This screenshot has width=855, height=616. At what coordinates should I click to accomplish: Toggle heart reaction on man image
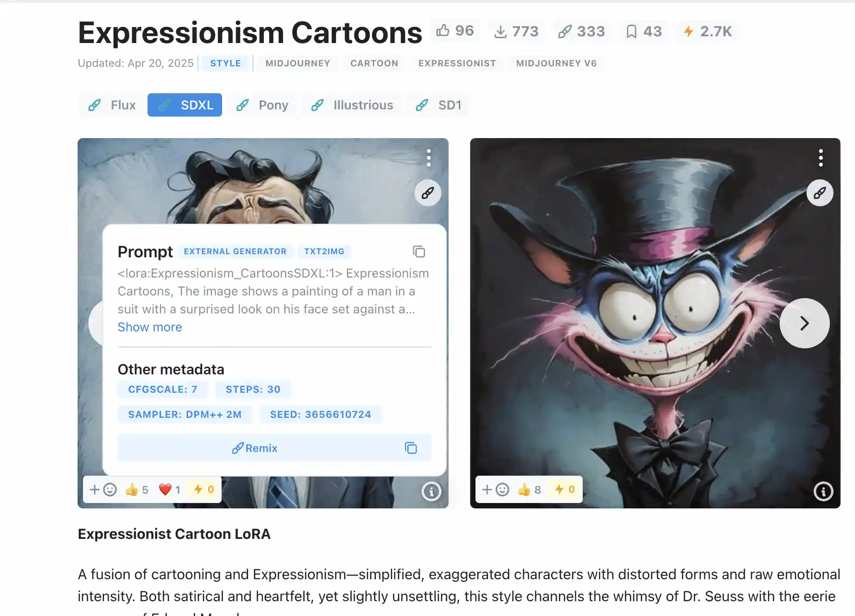pyautogui.click(x=170, y=490)
